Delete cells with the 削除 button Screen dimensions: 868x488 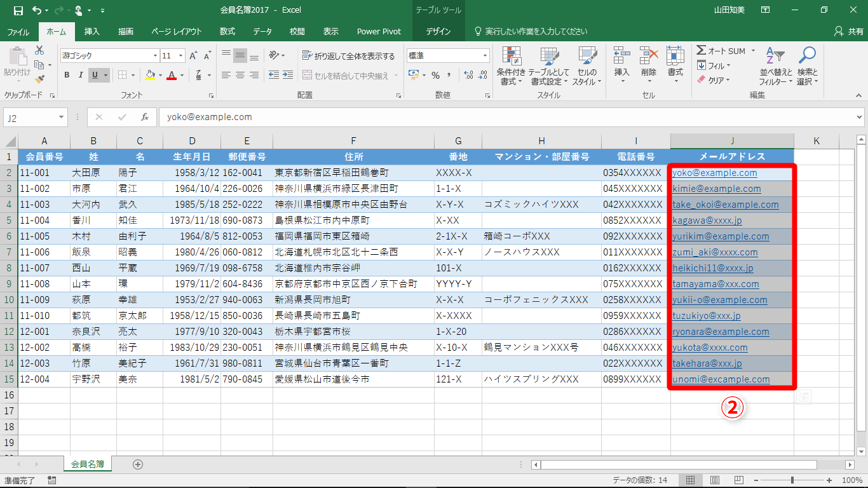click(649, 66)
